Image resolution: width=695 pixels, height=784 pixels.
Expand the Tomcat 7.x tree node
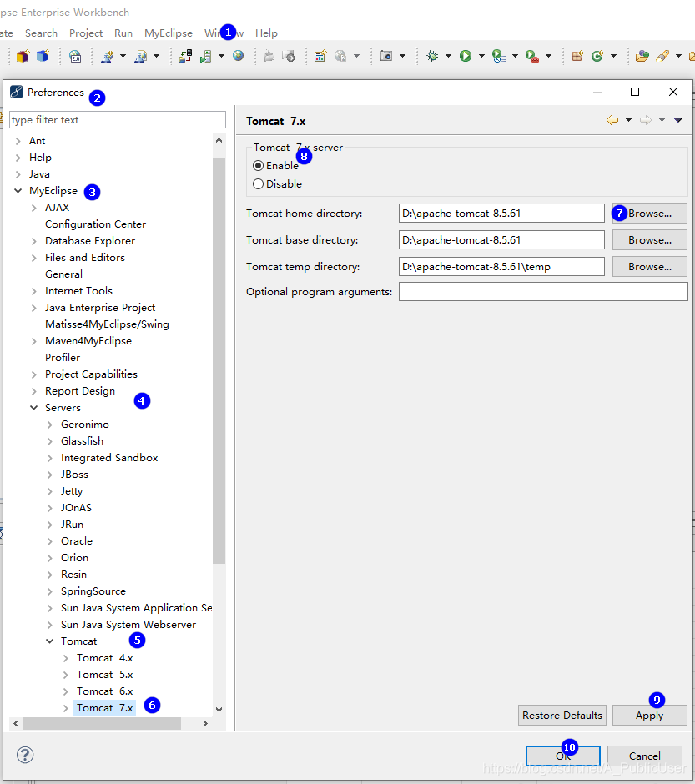[x=66, y=708]
